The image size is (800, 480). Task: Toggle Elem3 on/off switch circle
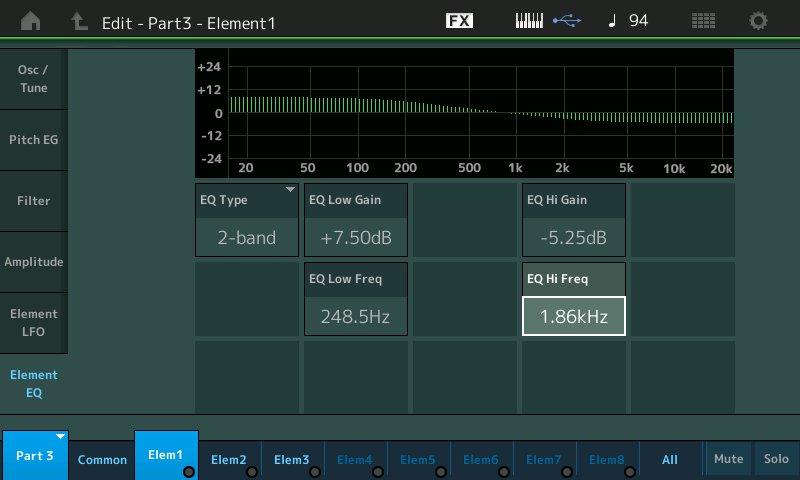pyautogui.click(x=315, y=472)
